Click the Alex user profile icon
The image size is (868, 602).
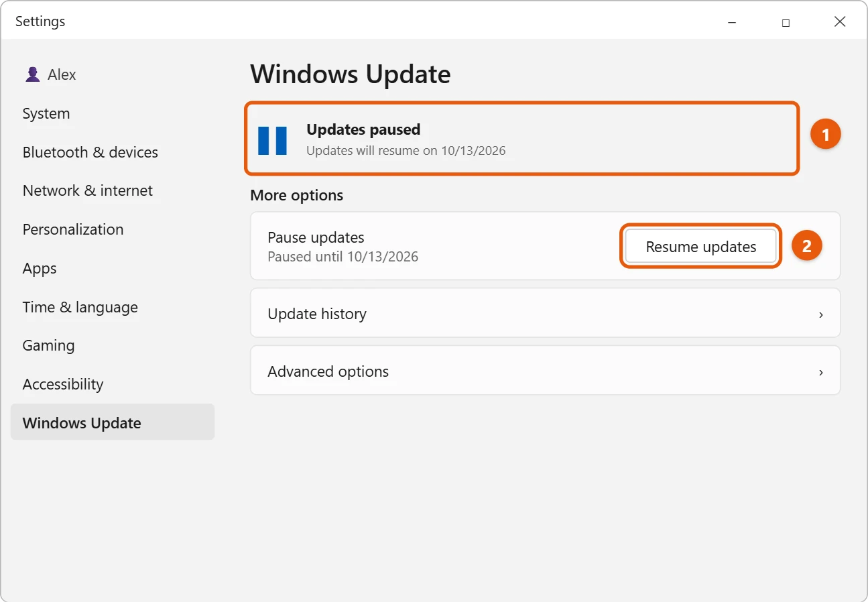(x=32, y=74)
